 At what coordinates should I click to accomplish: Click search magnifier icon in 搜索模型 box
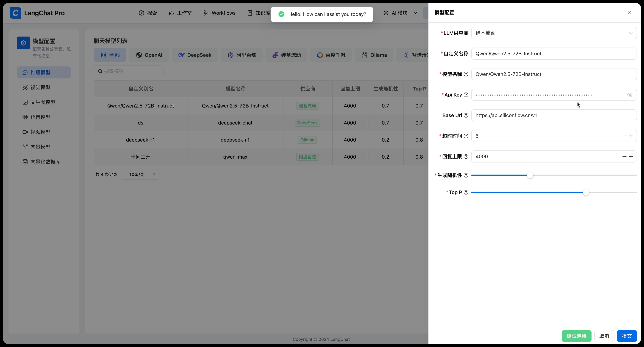(100, 71)
